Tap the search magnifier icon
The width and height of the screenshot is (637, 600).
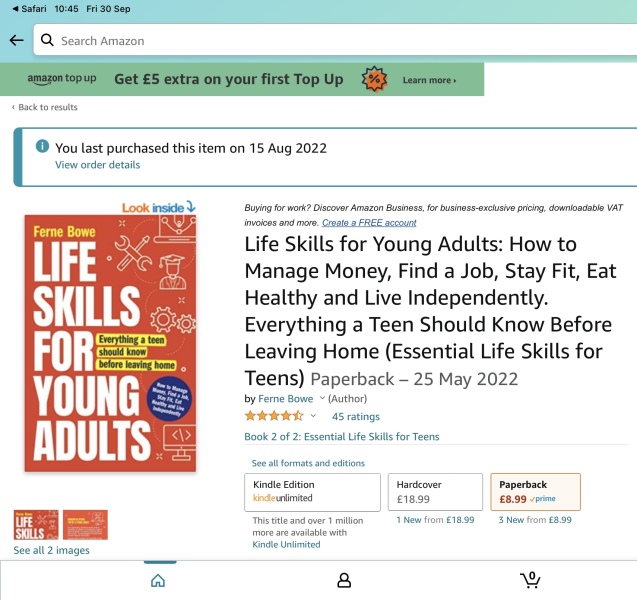47,41
